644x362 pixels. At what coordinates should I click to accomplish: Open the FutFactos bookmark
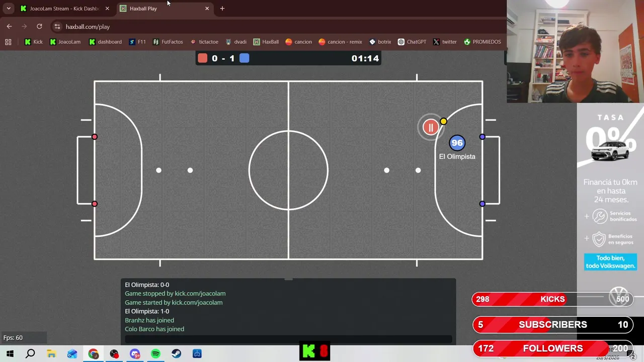tap(168, 42)
